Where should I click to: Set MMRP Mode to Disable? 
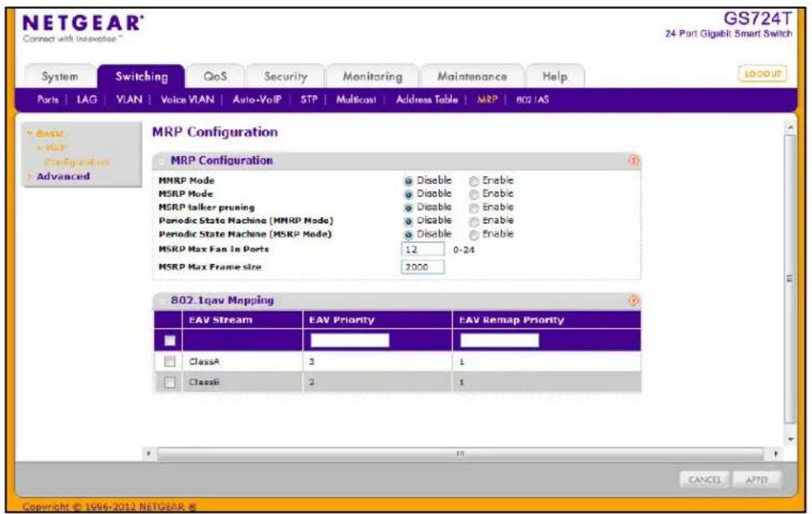point(408,181)
